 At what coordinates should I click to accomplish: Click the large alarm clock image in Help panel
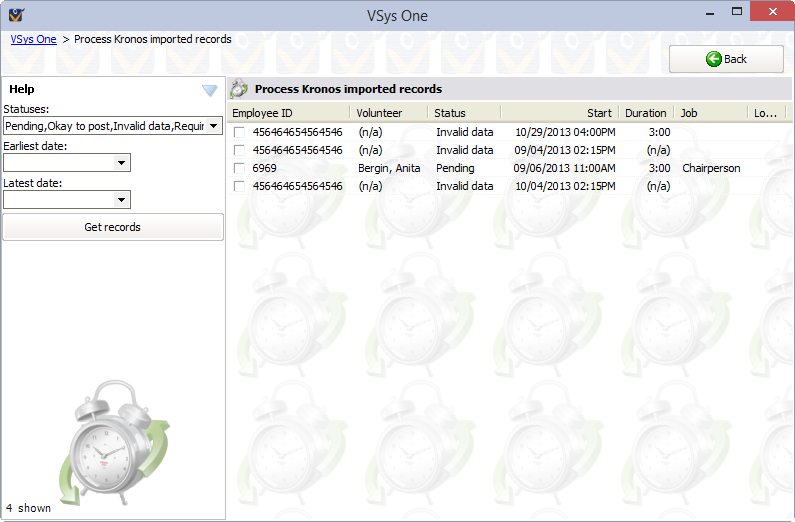click(115, 443)
